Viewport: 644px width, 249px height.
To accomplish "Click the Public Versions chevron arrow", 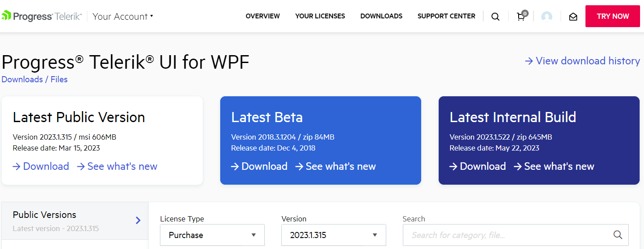I will (138, 220).
